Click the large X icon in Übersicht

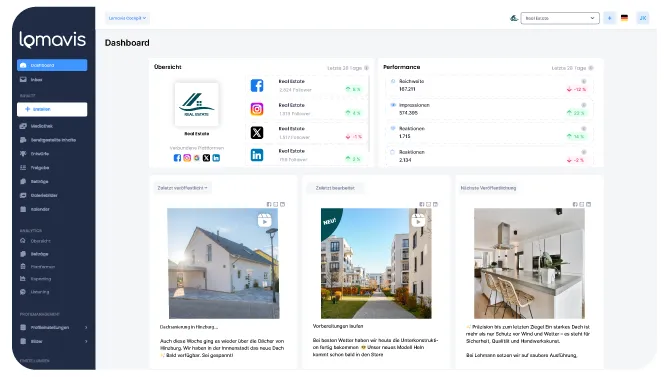pos(257,133)
